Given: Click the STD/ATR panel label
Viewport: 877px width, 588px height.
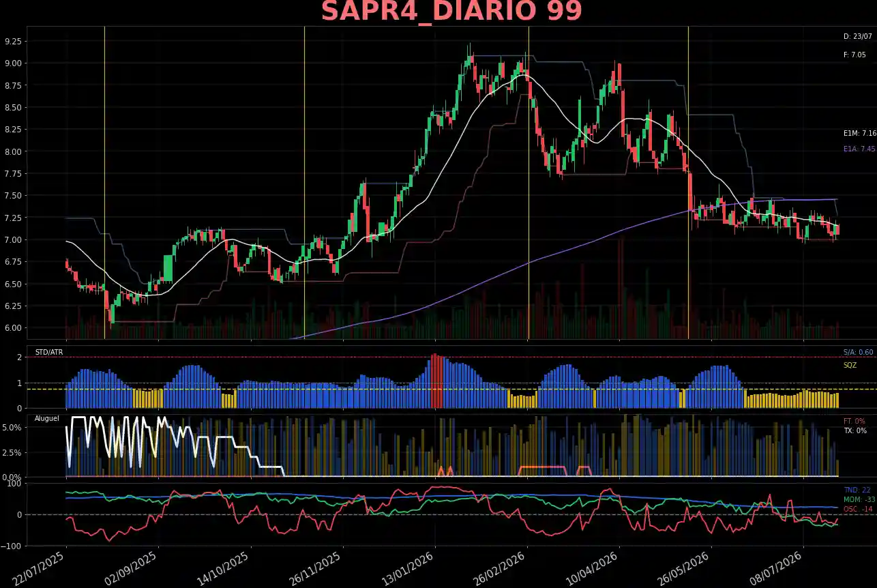Looking at the screenshot, I should [49, 353].
